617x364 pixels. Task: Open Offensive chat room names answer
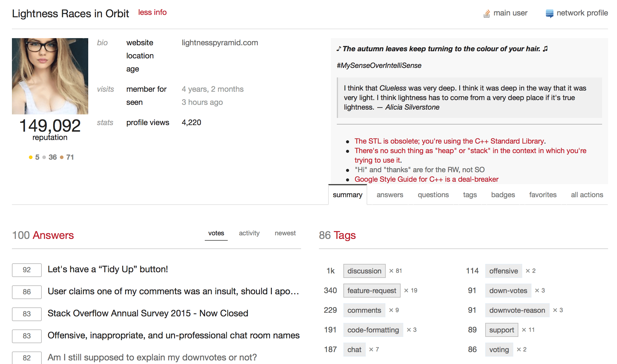click(x=174, y=335)
